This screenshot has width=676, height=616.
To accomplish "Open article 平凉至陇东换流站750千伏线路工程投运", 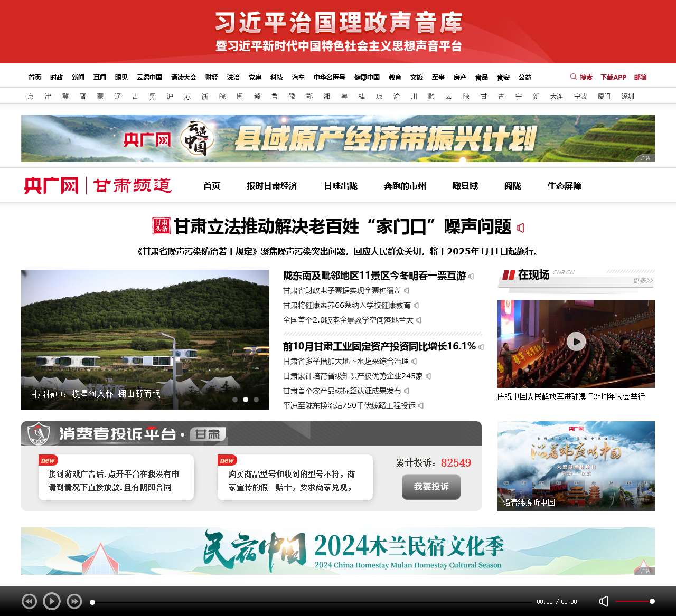I will click(349, 405).
